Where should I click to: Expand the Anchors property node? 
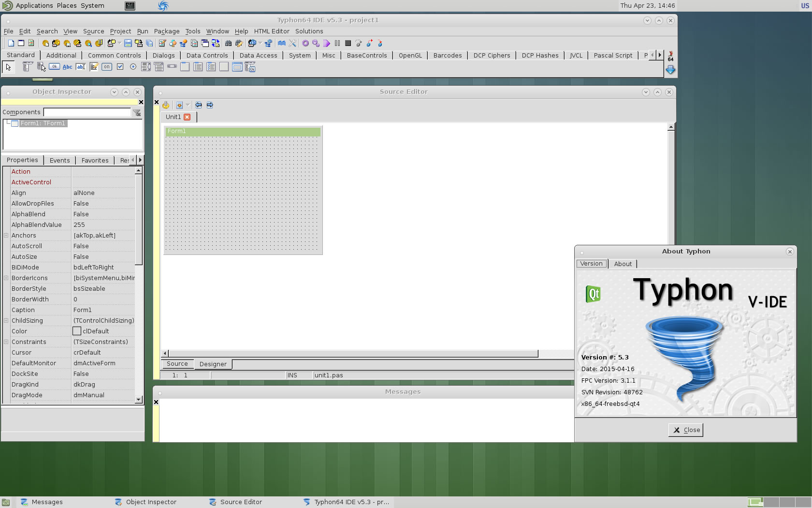click(6, 236)
